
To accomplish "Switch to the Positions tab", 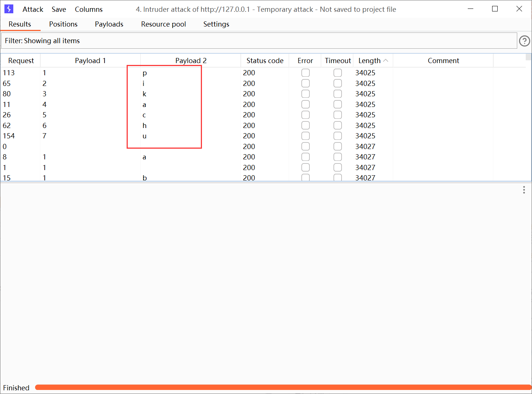I will 63,24.
